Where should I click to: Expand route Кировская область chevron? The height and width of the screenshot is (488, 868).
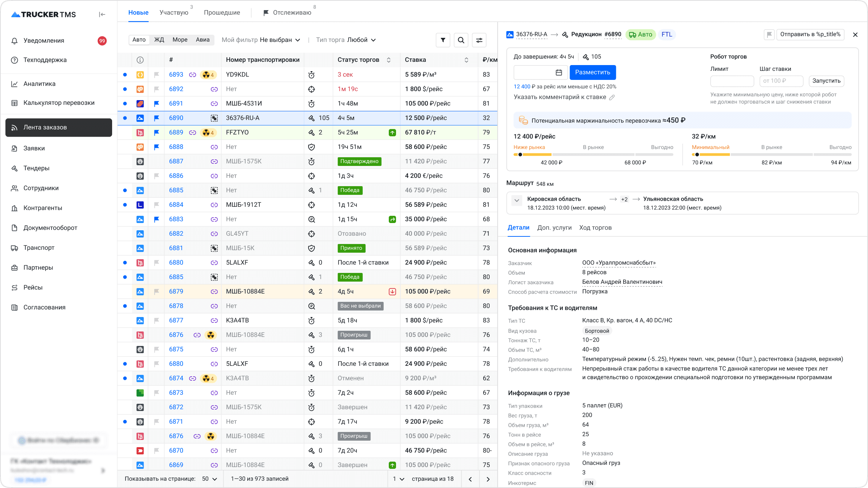click(517, 200)
